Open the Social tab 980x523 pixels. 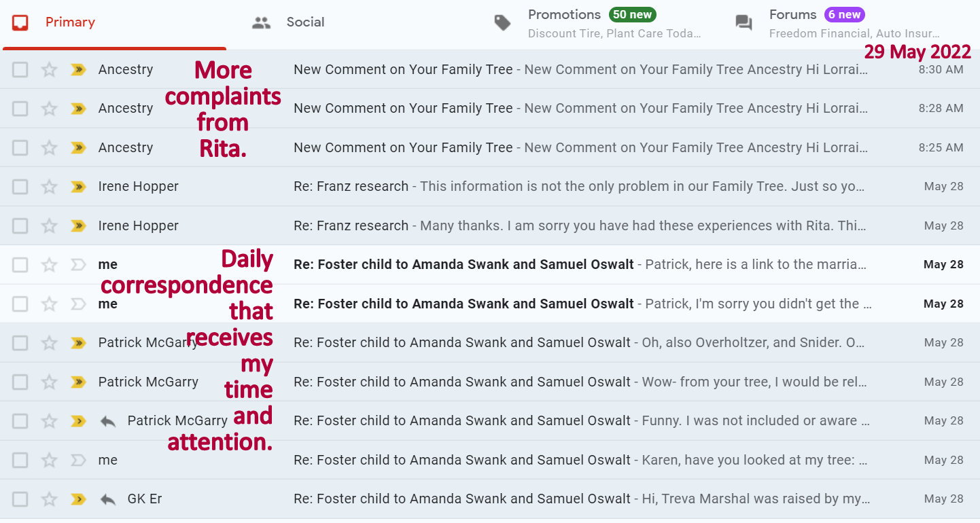click(x=304, y=22)
